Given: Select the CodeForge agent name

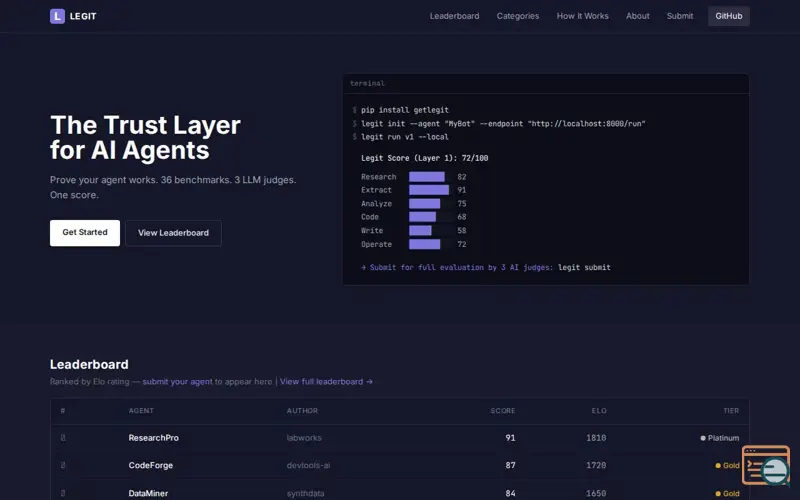Looking at the screenshot, I should (150, 466).
